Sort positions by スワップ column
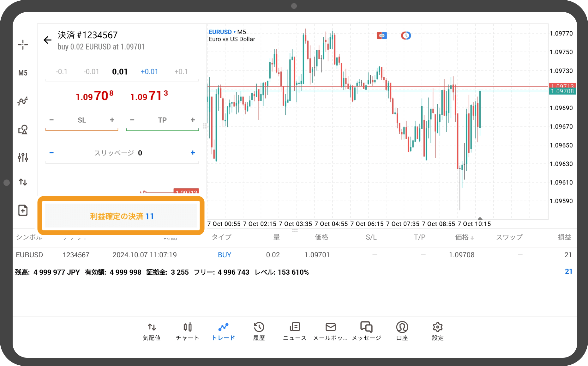 coord(509,237)
